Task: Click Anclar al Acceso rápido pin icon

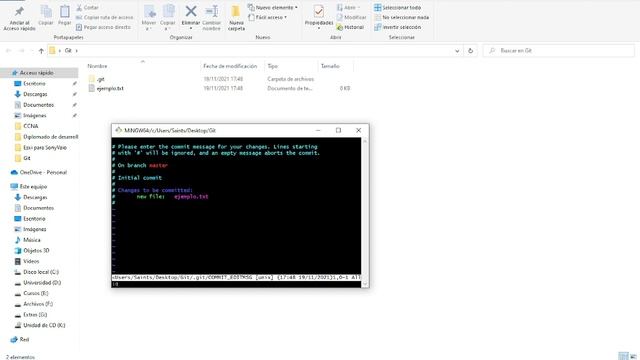Action: tap(19, 11)
